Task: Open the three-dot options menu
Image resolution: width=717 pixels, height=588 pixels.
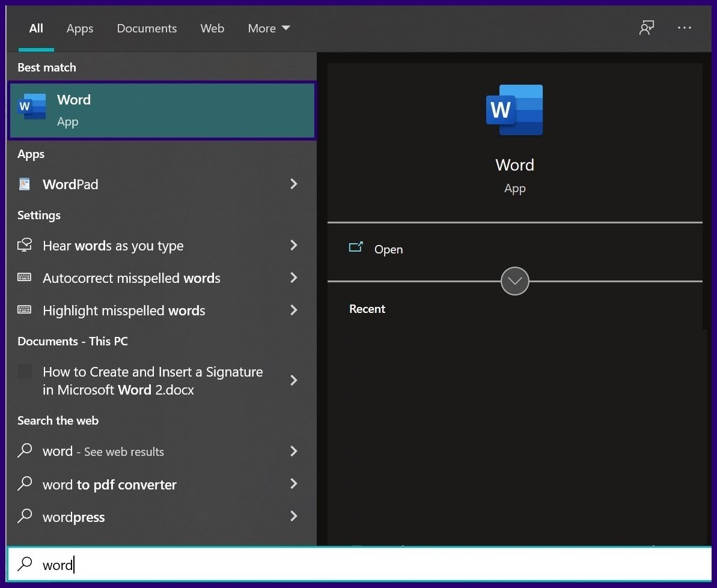Action: [x=685, y=28]
